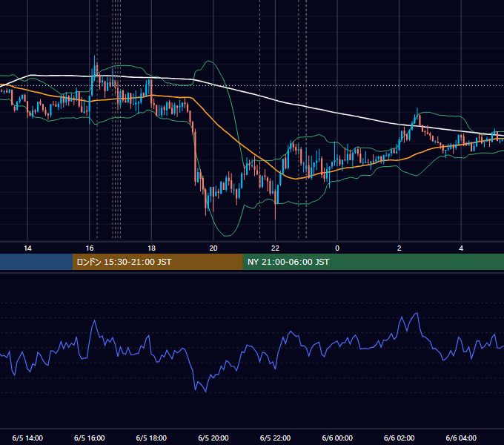
Task: Click the 6/5 18:00 label on oscillator axis
Action: pyautogui.click(x=151, y=438)
